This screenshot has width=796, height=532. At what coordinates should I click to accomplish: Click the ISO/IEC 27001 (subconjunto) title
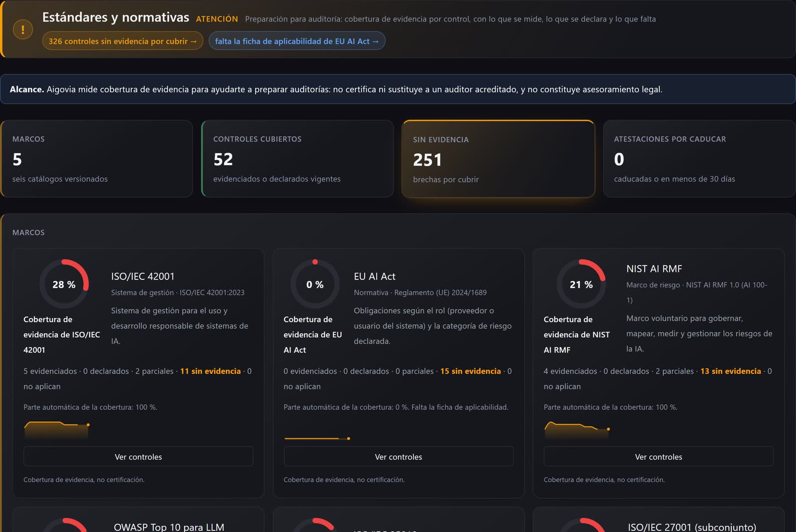click(692, 527)
